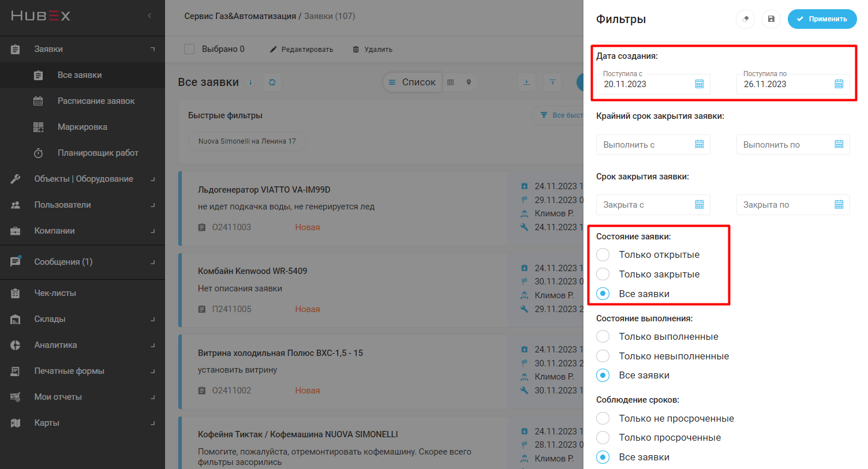
Task: Select 'Только выполненные' radio option
Action: (603, 337)
